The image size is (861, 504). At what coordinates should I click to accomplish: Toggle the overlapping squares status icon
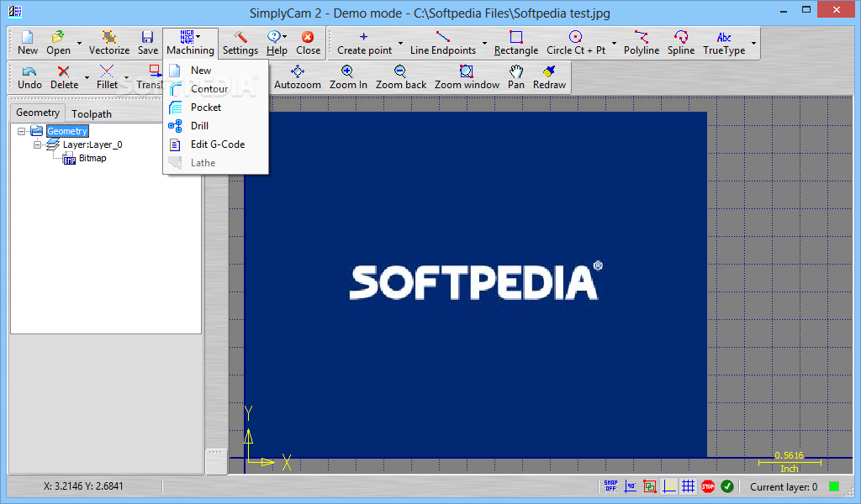coord(650,486)
